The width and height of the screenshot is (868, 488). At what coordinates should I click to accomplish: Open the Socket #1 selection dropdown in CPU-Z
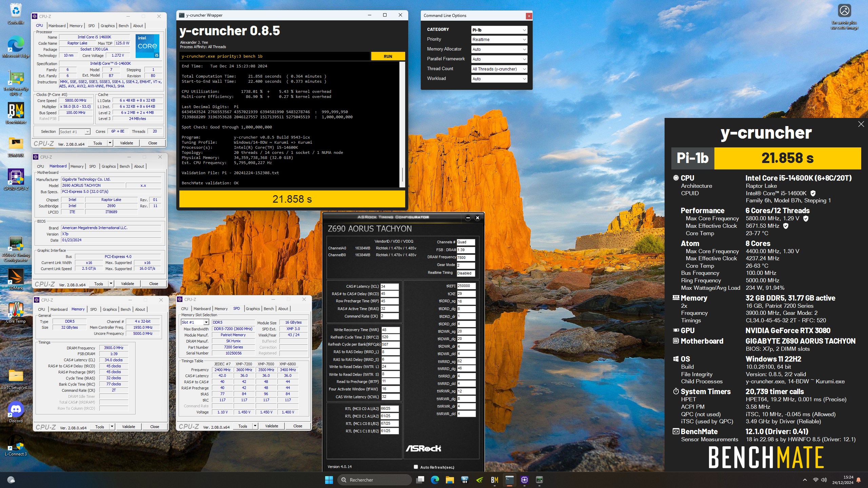pyautogui.click(x=75, y=132)
